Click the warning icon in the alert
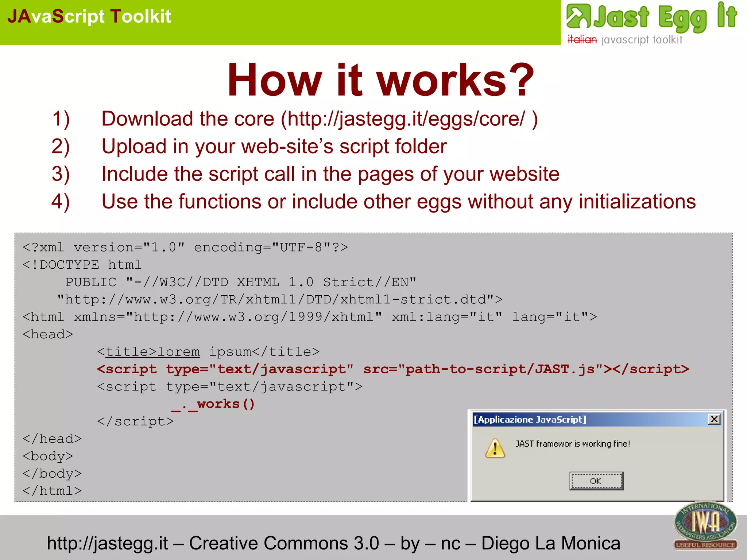Image resolution: width=747 pixels, height=560 pixels. (495, 448)
